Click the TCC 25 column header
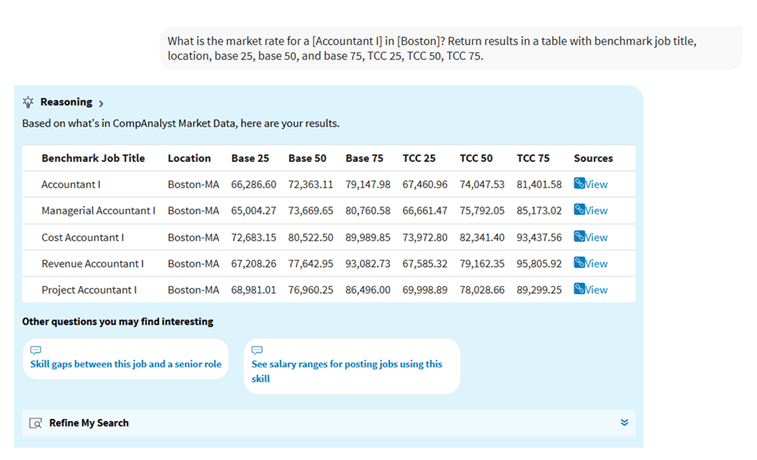757x460 pixels. (419, 158)
